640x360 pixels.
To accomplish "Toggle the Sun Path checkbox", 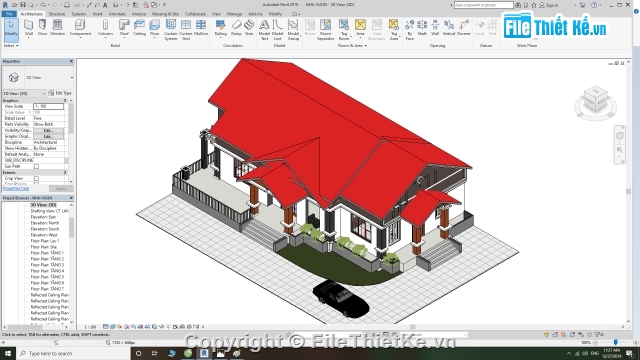I will [36, 167].
